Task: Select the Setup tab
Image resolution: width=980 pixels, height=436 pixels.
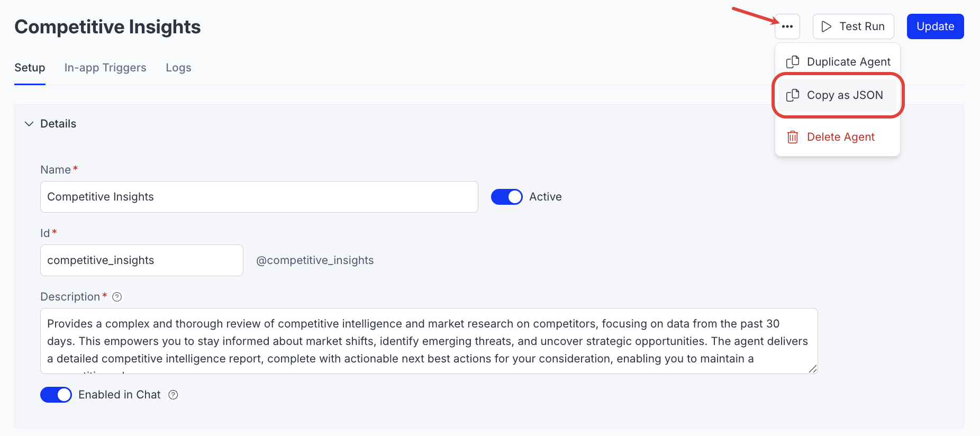Action: click(x=30, y=68)
